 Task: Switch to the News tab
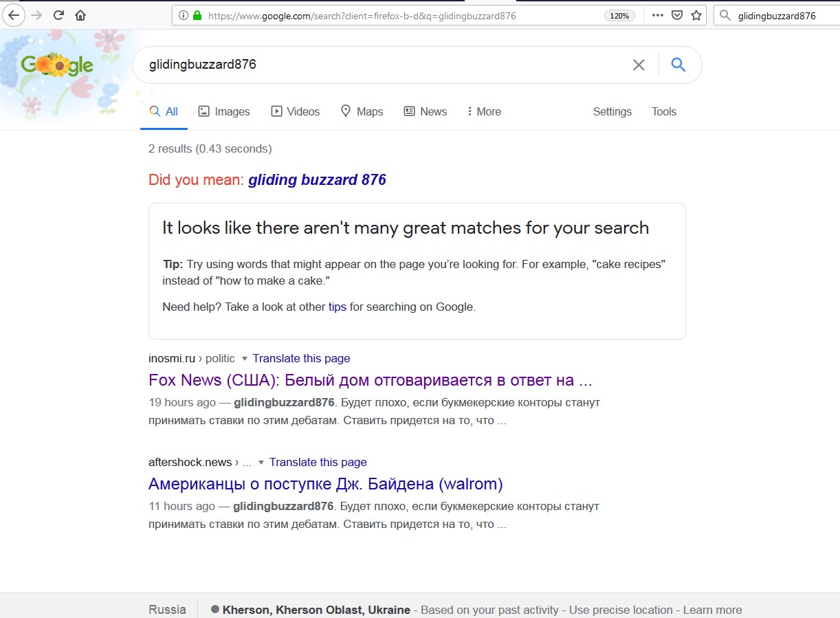(x=425, y=111)
